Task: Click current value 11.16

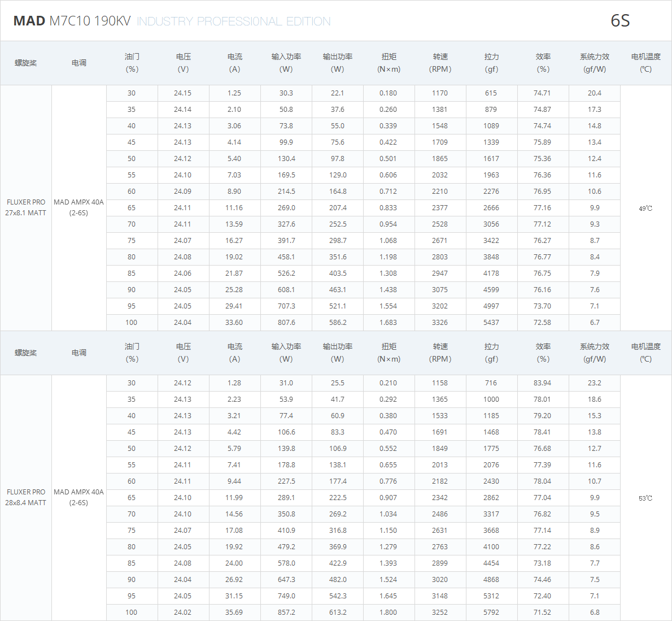Action: pyautogui.click(x=234, y=207)
